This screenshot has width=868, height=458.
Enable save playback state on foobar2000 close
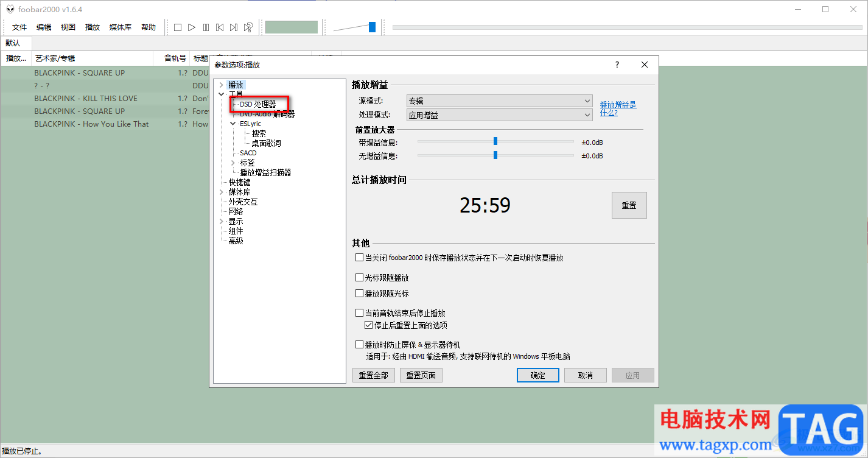359,258
